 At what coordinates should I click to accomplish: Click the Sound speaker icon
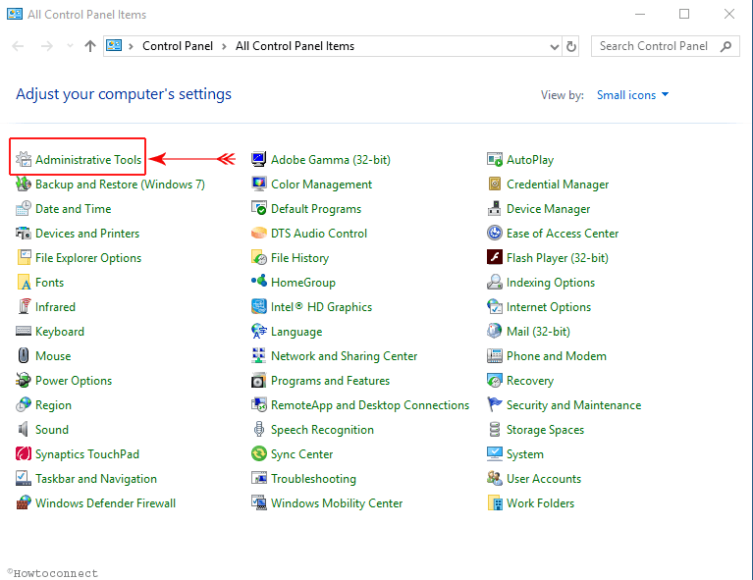[x=24, y=429]
